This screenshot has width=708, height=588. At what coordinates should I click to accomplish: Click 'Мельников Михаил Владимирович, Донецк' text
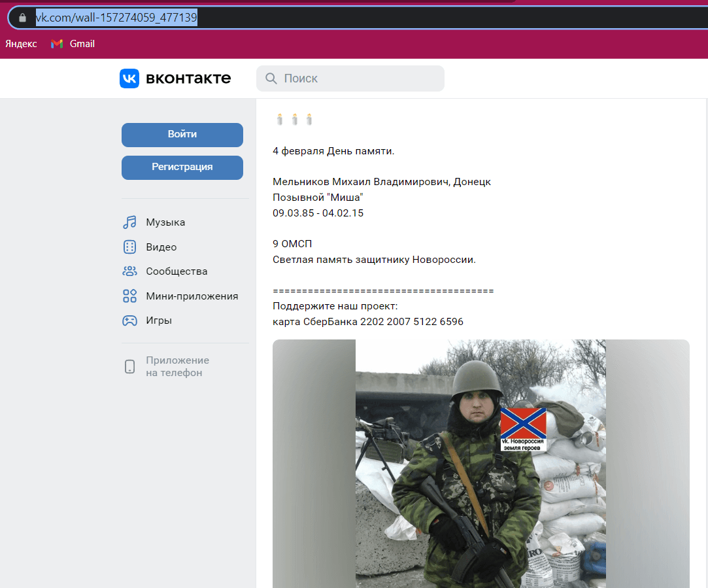[382, 182]
